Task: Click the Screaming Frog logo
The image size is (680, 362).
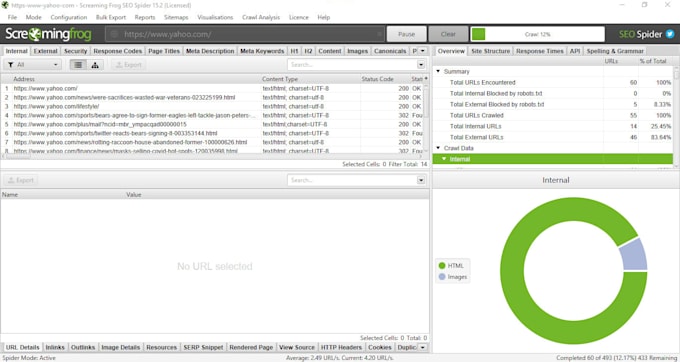Action: coord(48,34)
